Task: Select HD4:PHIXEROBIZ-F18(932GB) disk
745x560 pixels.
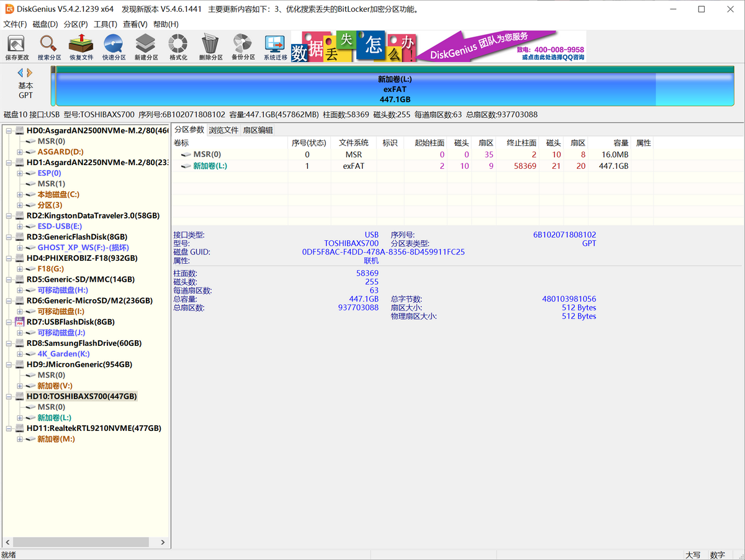Action: 82,258
